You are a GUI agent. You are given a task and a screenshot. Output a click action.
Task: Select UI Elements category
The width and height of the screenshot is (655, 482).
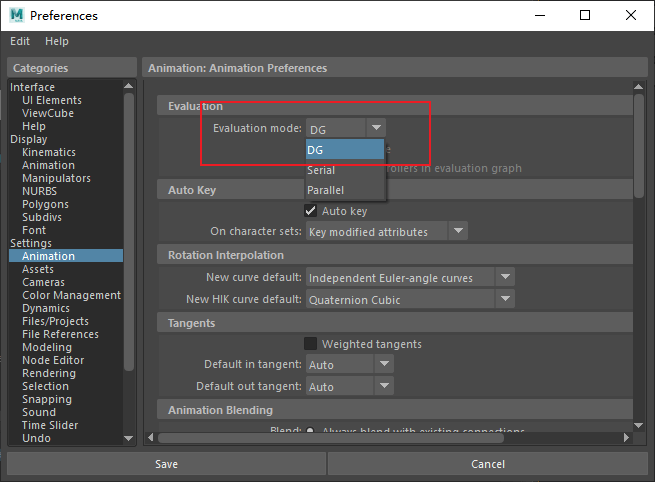coord(52,100)
